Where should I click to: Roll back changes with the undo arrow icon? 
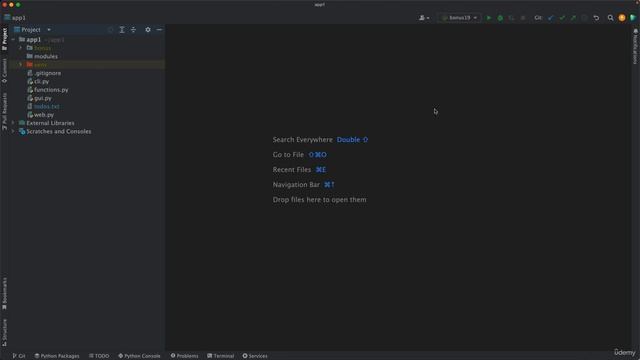596,18
